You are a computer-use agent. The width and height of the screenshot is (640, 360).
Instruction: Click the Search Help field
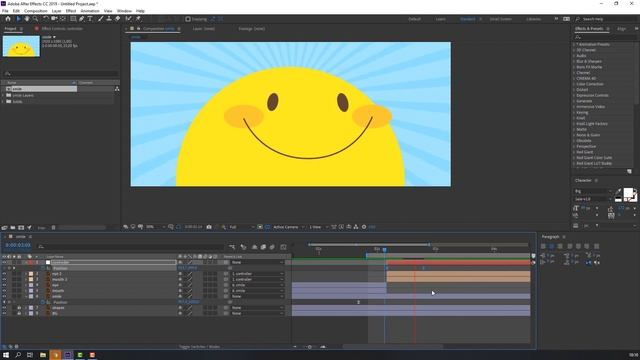coord(606,19)
